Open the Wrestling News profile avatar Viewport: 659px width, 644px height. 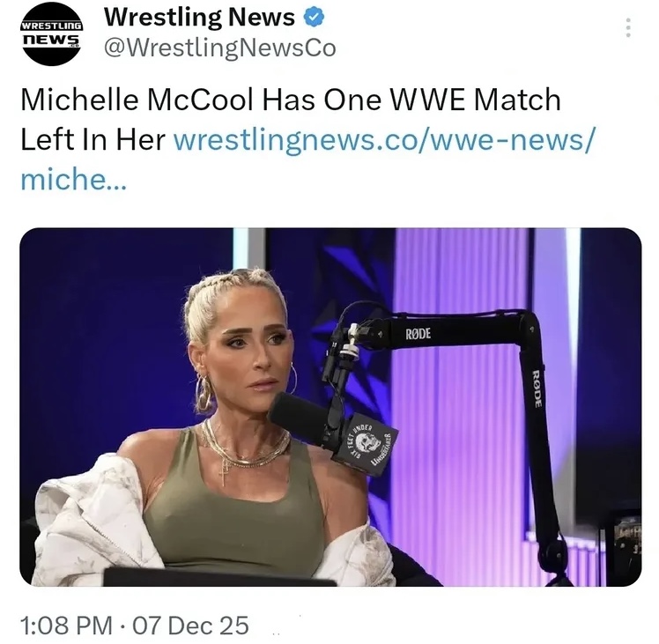coord(52,34)
